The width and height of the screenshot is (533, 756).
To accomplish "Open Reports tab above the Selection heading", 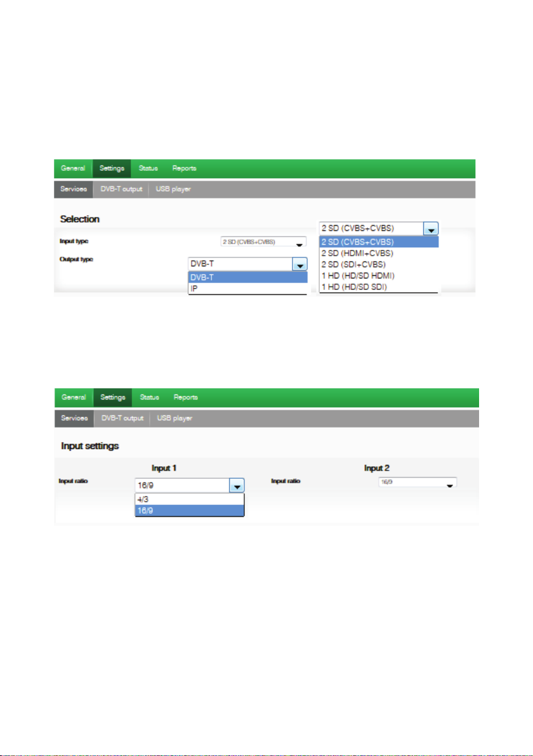I will pos(184,168).
